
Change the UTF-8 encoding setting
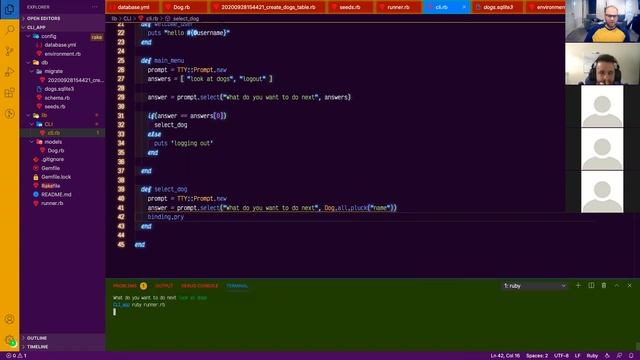561,356
